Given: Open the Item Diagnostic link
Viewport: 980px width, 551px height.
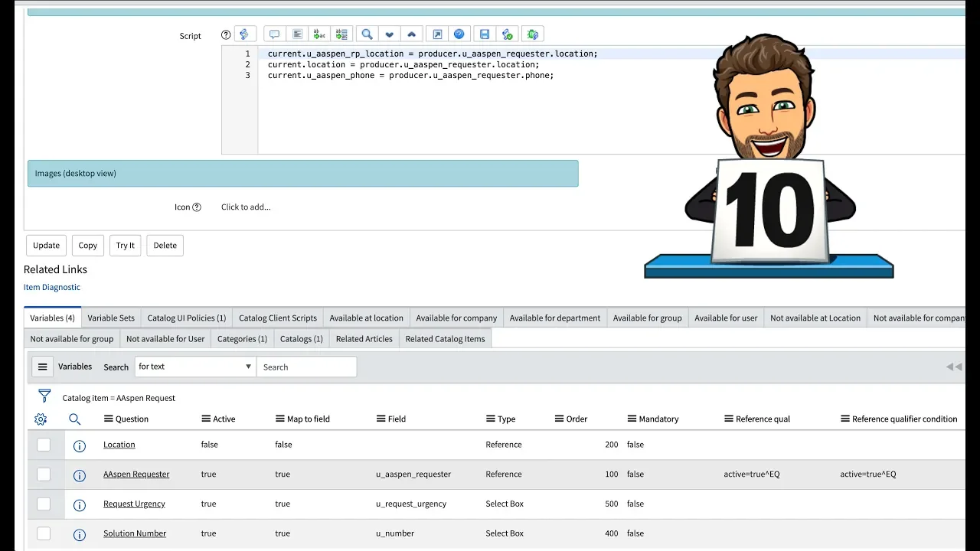Looking at the screenshot, I should pyautogui.click(x=52, y=288).
